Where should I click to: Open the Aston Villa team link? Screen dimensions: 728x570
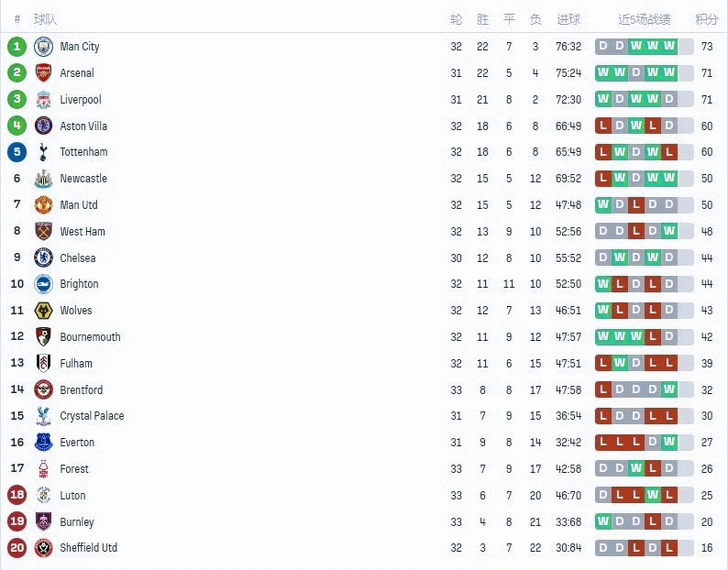[83, 126]
